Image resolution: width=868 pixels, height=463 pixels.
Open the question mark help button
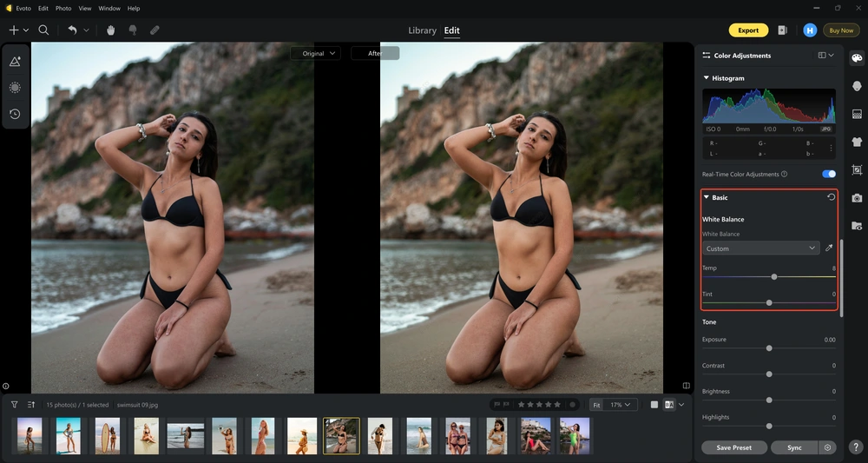[857, 446]
